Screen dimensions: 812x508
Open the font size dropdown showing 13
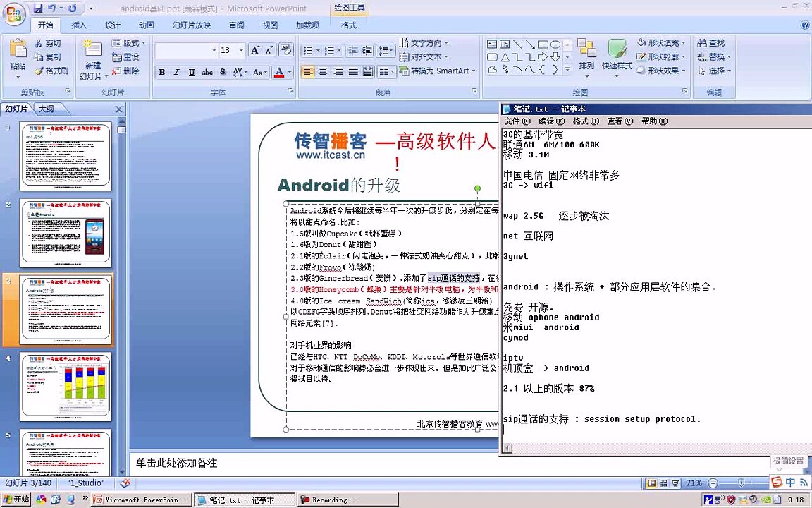pyautogui.click(x=241, y=50)
